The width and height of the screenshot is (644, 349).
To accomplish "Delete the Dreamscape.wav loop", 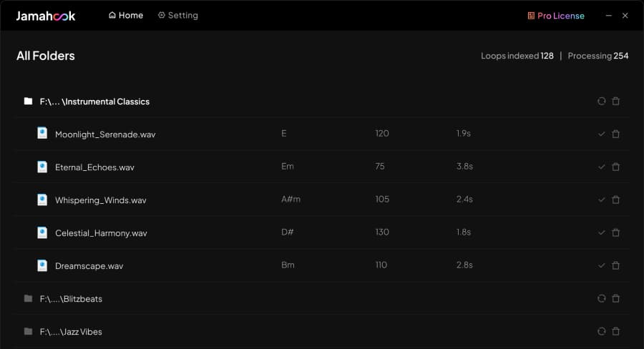I will coord(615,265).
